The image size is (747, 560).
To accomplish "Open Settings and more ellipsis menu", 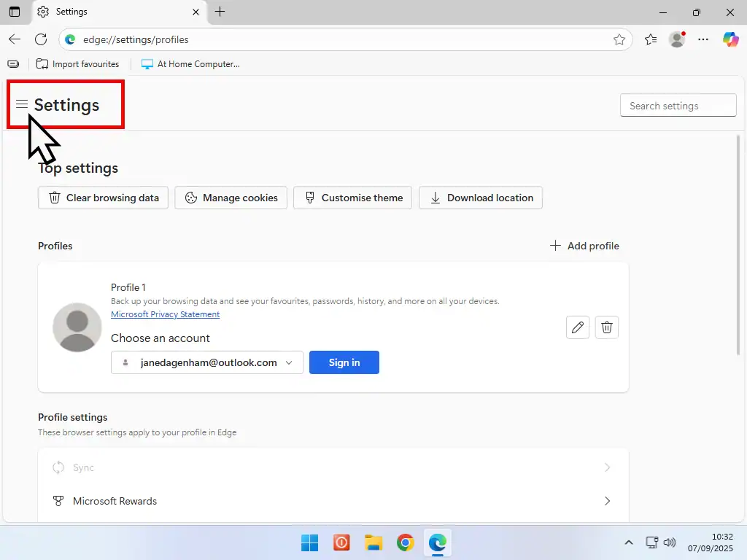I will click(703, 39).
